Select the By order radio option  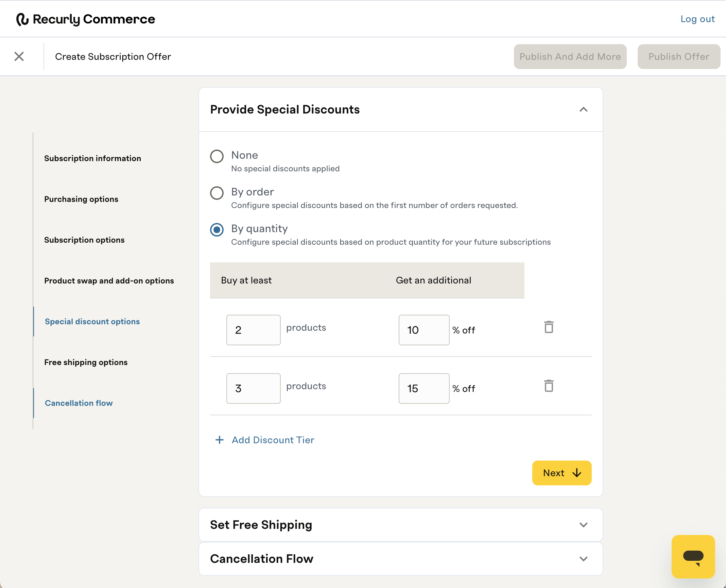217,193
